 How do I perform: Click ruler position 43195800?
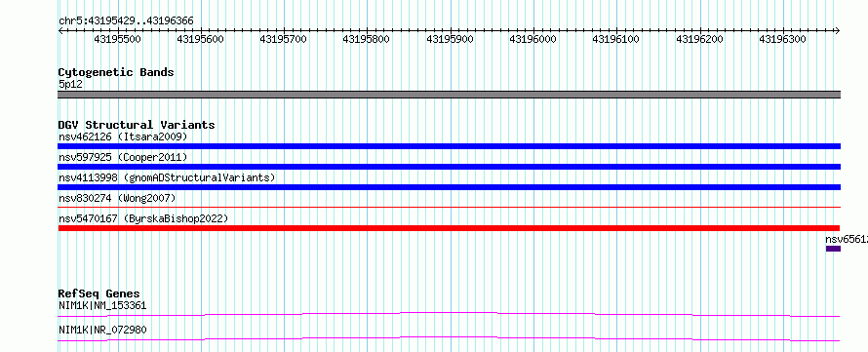click(x=367, y=39)
